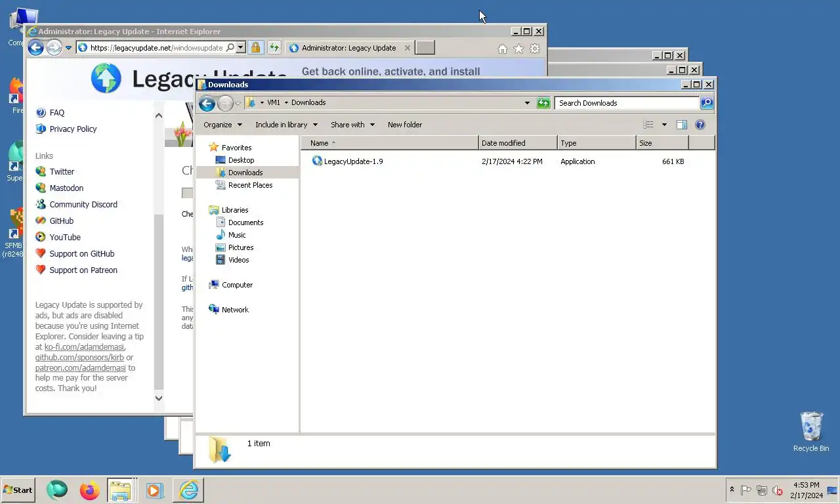Launch Firefox from the taskbar
840x504 pixels.
[89, 490]
